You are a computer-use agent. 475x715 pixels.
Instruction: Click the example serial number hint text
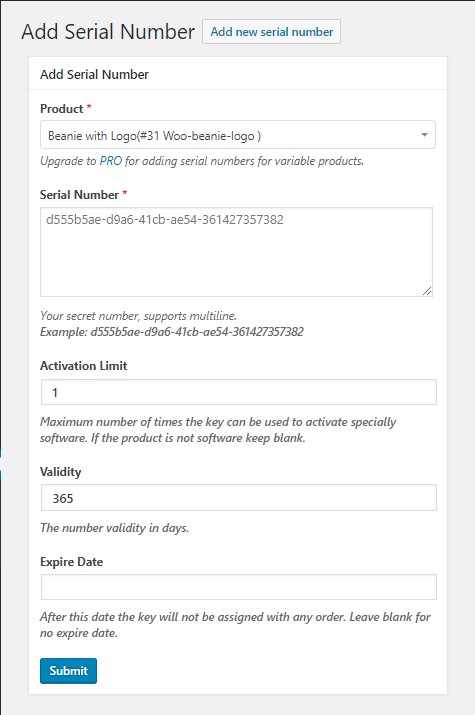[172, 332]
